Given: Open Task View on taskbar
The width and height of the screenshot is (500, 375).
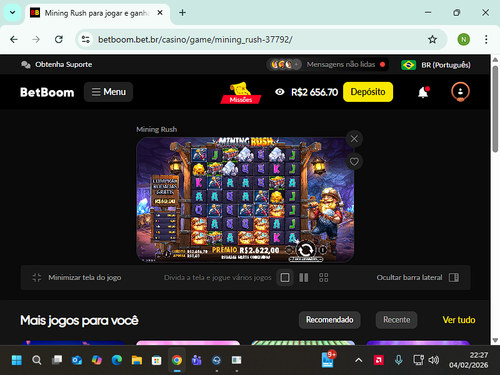Looking at the screenshot, I should pyautogui.click(x=57, y=360).
